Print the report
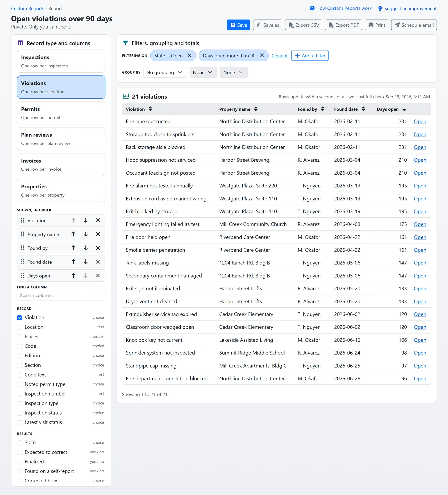This screenshot has height=495, width=448. pyautogui.click(x=376, y=25)
